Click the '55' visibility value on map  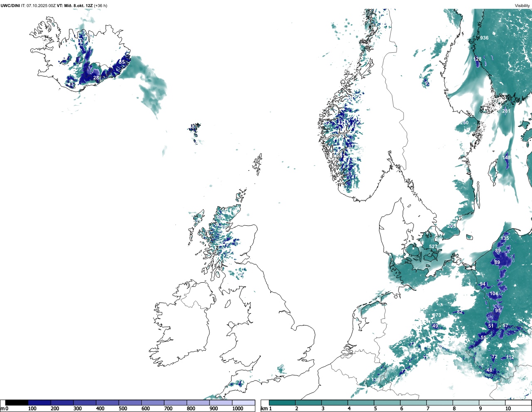point(483,338)
